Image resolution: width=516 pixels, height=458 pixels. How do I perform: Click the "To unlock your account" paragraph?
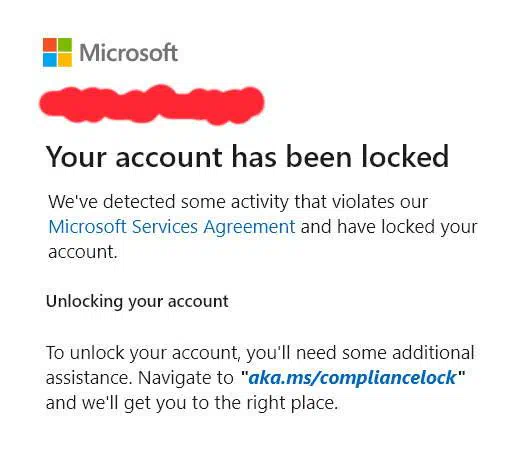coord(260,377)
